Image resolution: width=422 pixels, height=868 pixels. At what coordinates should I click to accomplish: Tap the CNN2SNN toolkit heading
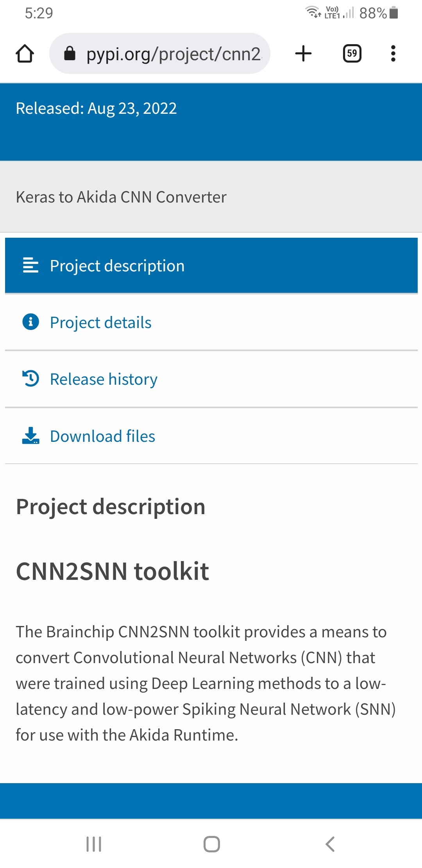pyautogui.click(x=113, y=571)
